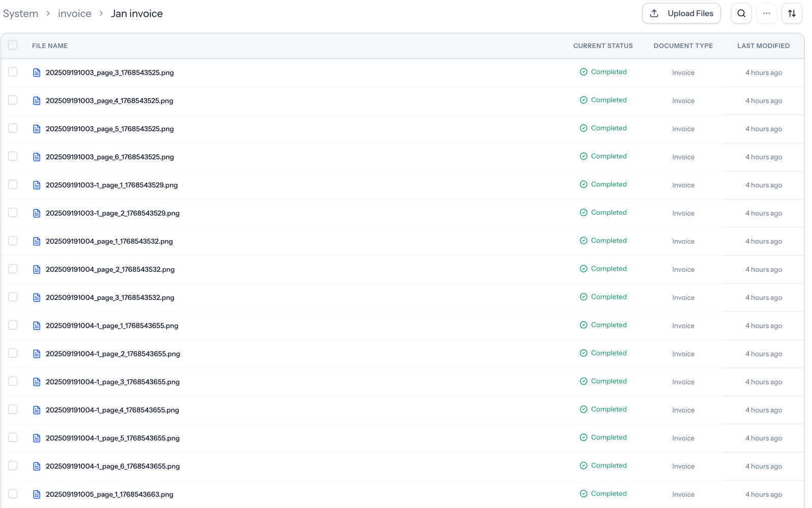Click the Upload Files button
812x508 pixels.
(681, 13)
